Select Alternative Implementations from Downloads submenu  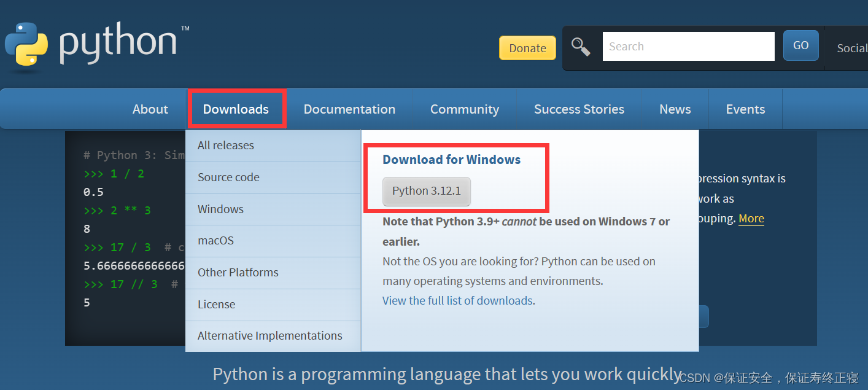(x=273, y=336)
